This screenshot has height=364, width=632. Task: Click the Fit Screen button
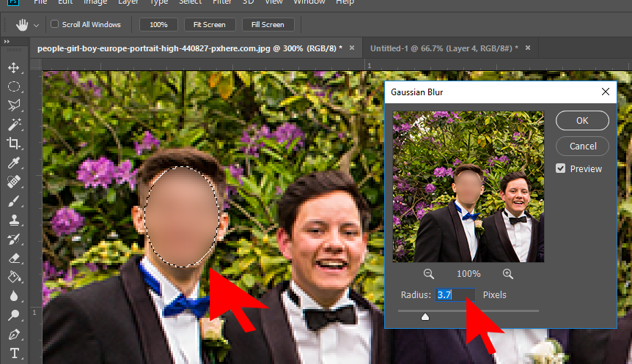(209, 25)
